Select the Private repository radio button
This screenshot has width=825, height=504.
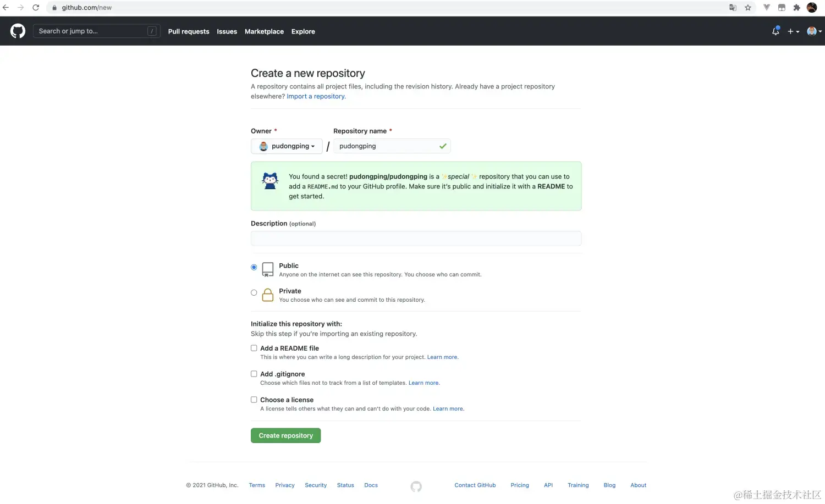point(254,292)
